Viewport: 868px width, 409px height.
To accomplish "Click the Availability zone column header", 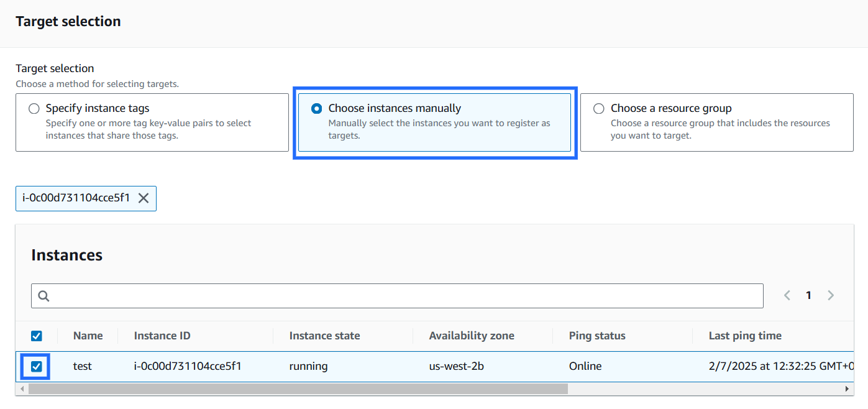I will coord(472,336).
